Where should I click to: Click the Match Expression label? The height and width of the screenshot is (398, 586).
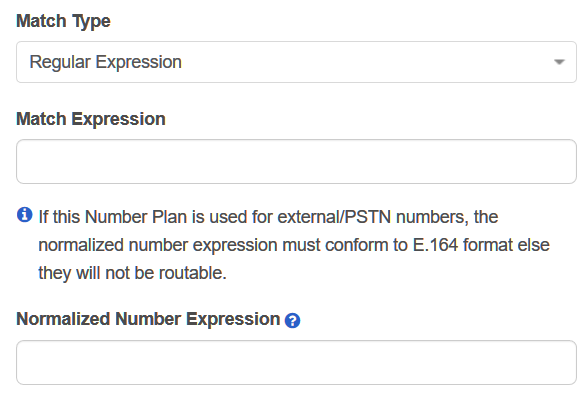pyautogui.click(x=91, y=119)
